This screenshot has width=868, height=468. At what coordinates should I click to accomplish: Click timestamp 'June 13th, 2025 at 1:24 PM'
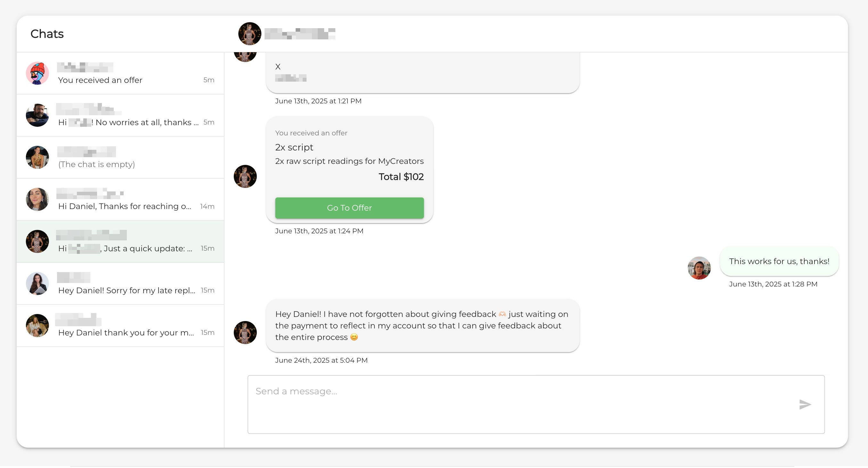319,231
